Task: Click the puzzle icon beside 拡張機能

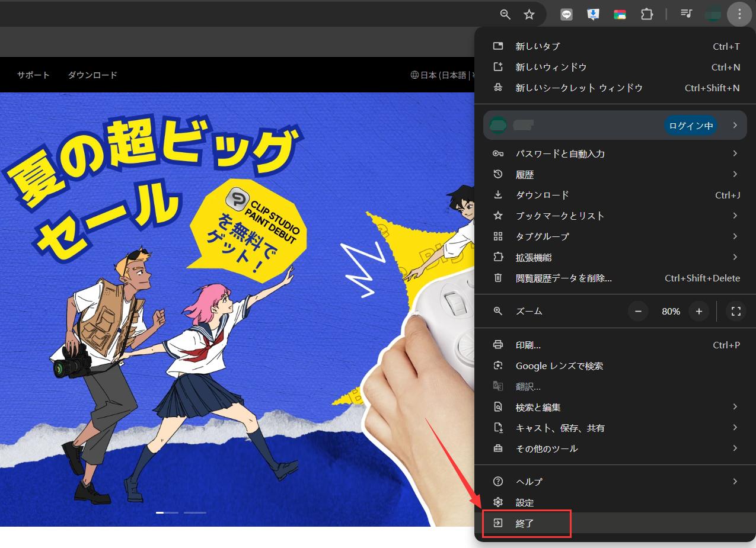Action: pyautogui.click(x=498, y=257)
